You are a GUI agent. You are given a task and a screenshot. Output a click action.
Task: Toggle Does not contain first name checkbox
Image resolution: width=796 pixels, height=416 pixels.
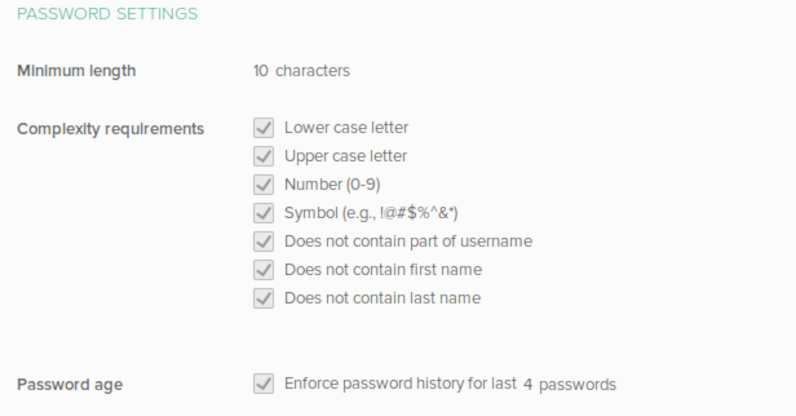263,270
